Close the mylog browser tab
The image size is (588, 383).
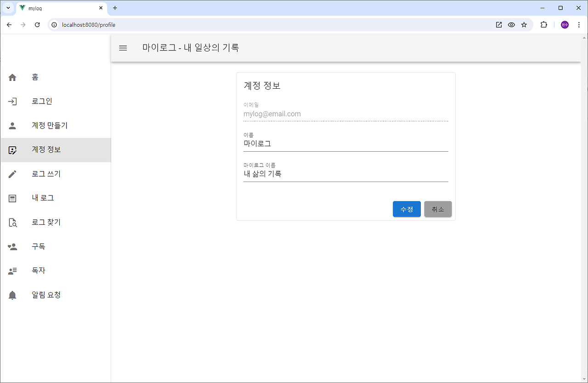(x=101, y=8)
